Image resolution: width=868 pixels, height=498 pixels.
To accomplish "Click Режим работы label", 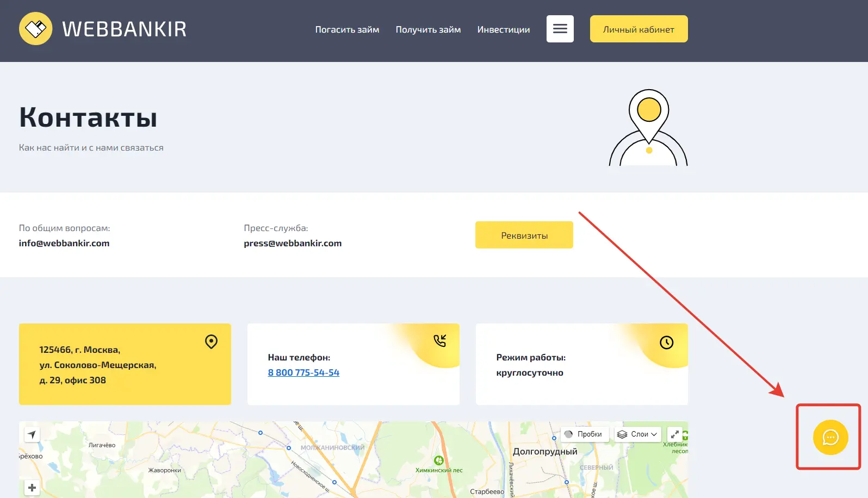I will point(531,357).
